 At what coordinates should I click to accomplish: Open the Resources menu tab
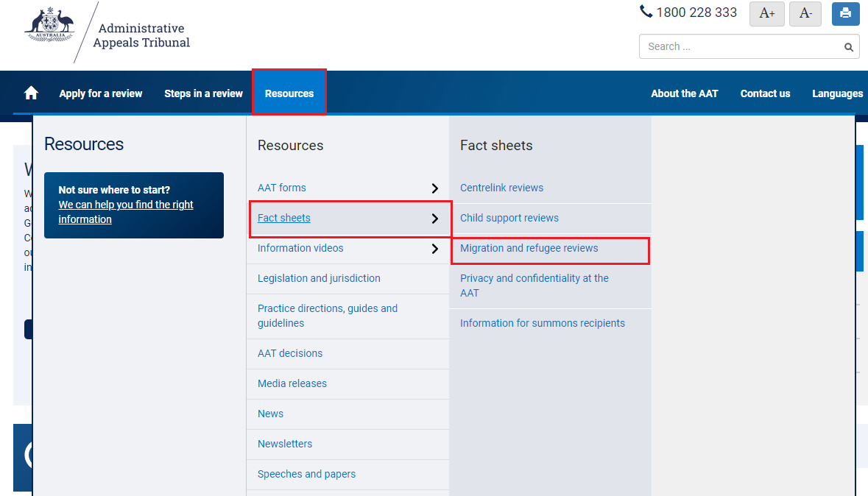[x=289, y=93]
